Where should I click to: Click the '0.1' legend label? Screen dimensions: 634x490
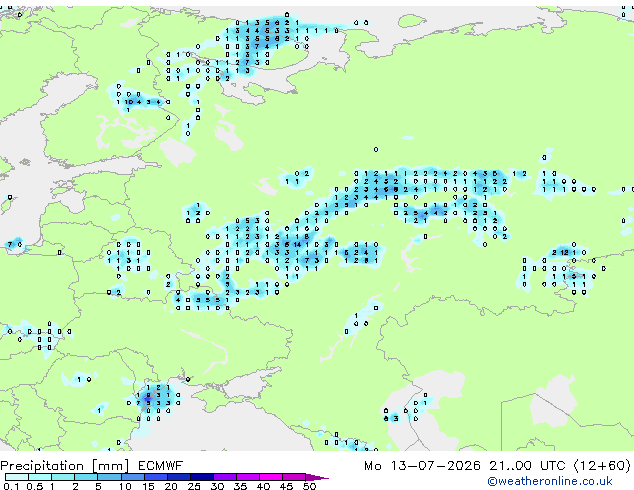[x=11, y=486]
